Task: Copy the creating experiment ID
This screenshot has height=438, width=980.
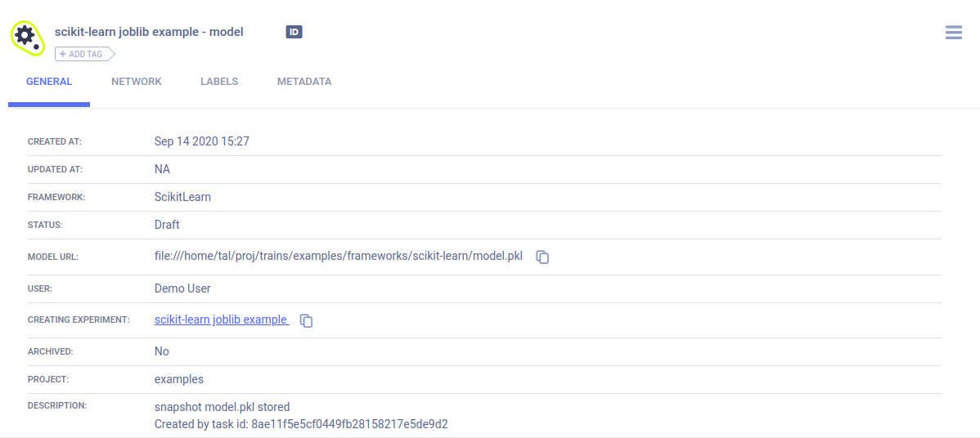Action: point(307,320)
